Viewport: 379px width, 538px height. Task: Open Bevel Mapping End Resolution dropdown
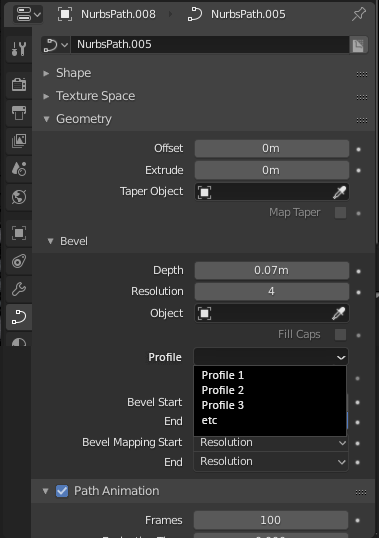point(271,462)
